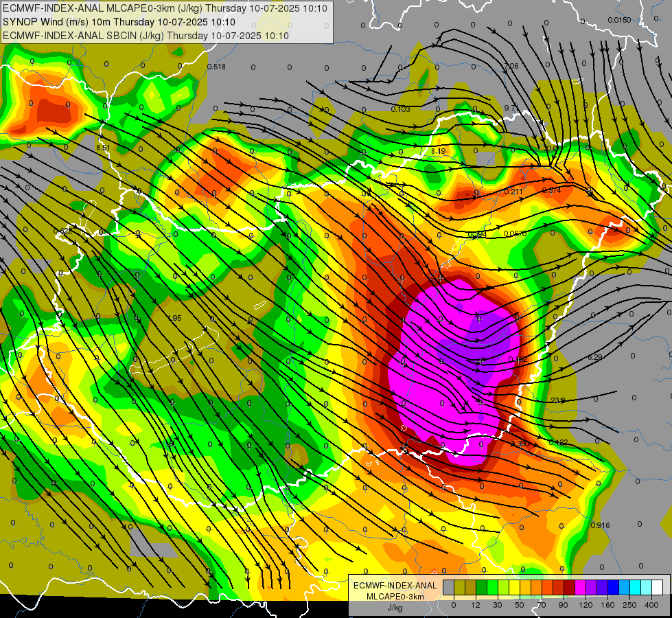This screenshot has width=672, height=618.
Task: Click the map value '0.122'
Action: (x=559, y=442)
